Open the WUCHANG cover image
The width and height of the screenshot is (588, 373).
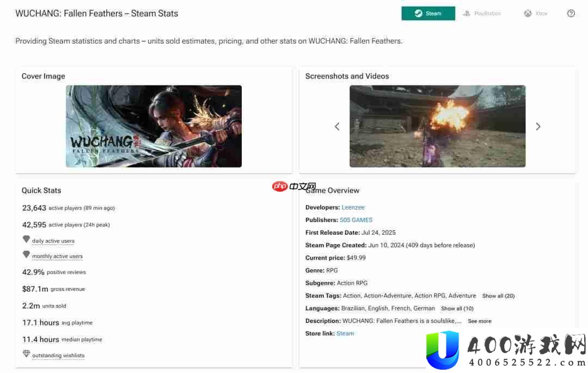click(x=154, y=126)
